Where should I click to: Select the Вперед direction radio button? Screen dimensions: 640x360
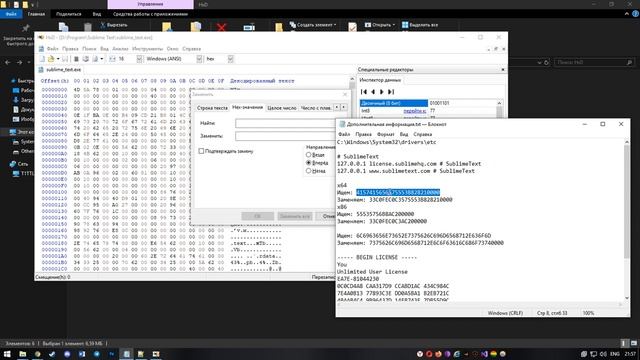pyautogui.click(x=309, y=162)
